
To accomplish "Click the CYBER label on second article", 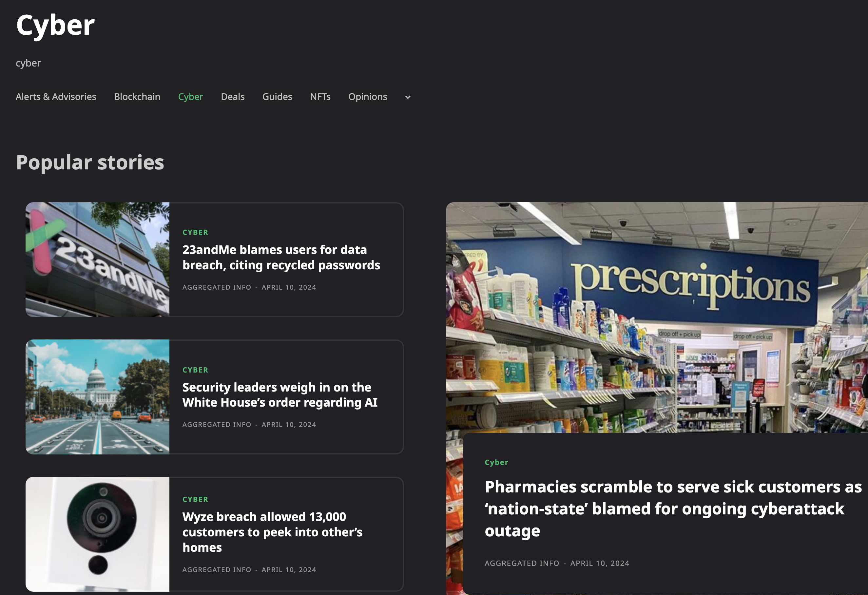I will (x=195, y=369).
